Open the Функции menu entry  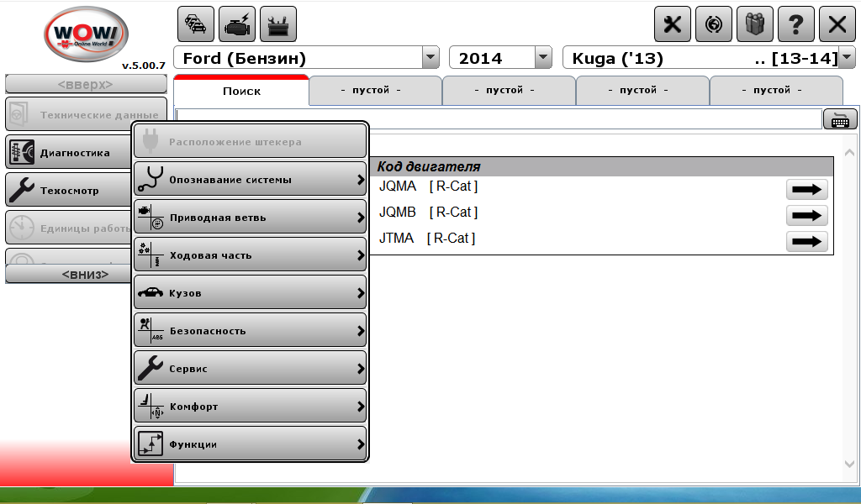[250, 444]
